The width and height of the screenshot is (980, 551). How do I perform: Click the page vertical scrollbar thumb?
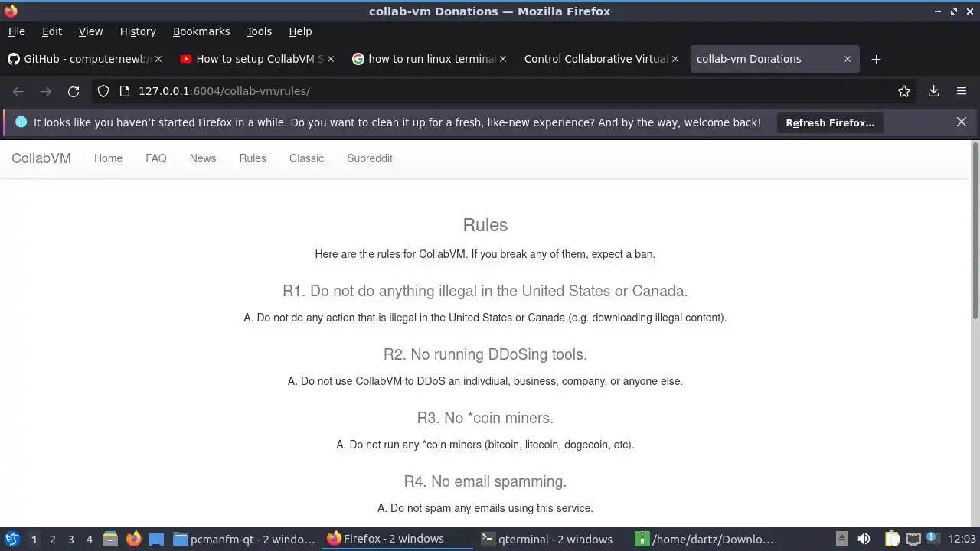point(975,230)
